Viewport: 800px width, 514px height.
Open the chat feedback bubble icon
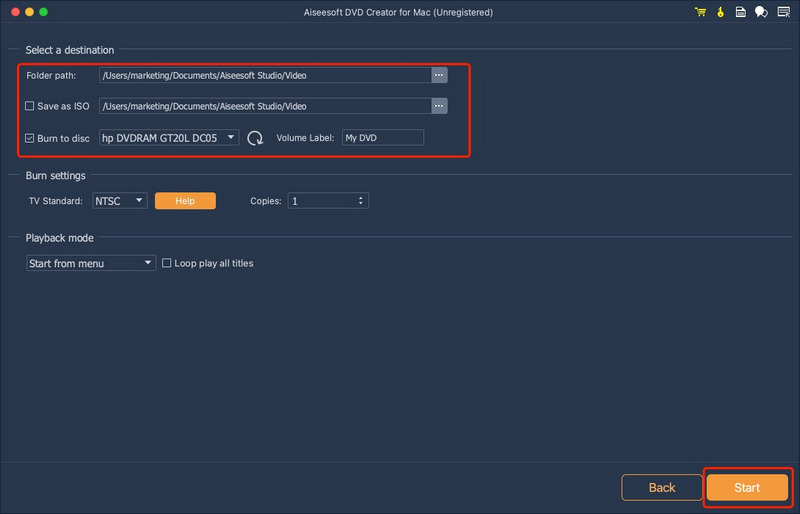[761, 12]
